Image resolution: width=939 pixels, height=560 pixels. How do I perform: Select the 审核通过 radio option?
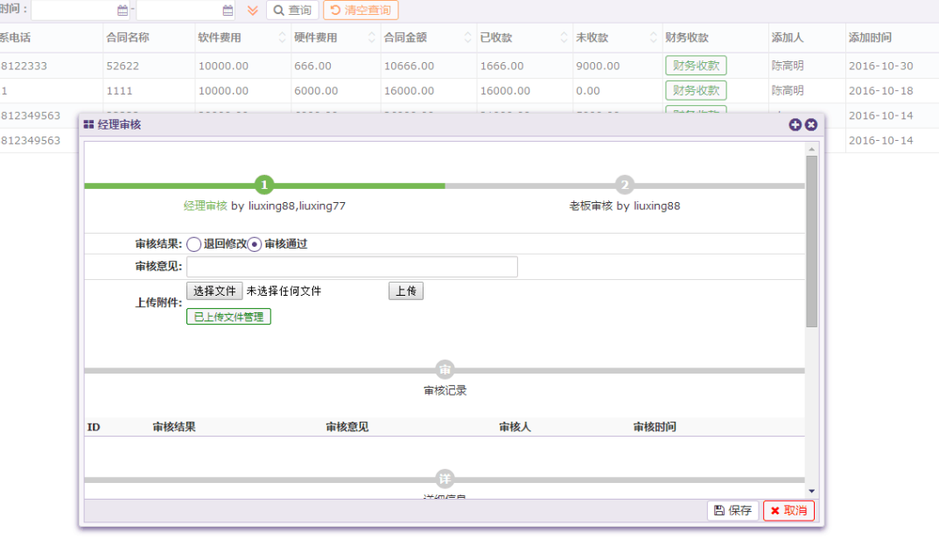(x=255, y=244)
